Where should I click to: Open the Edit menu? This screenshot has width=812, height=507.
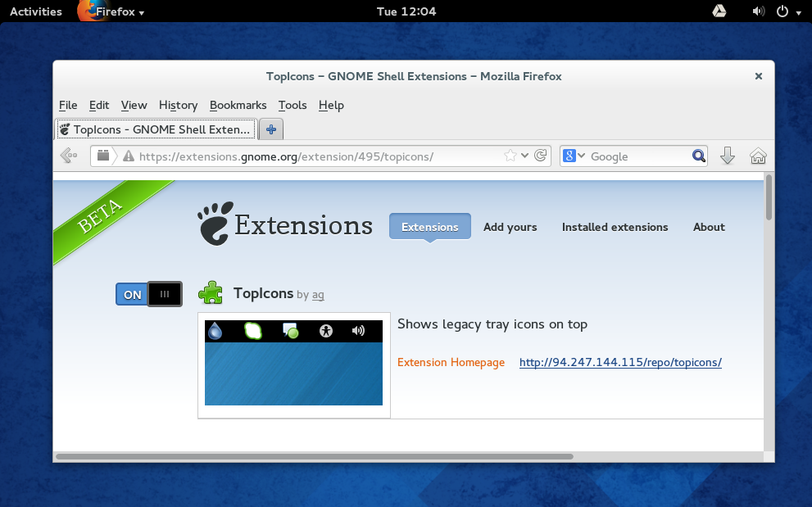99,105
